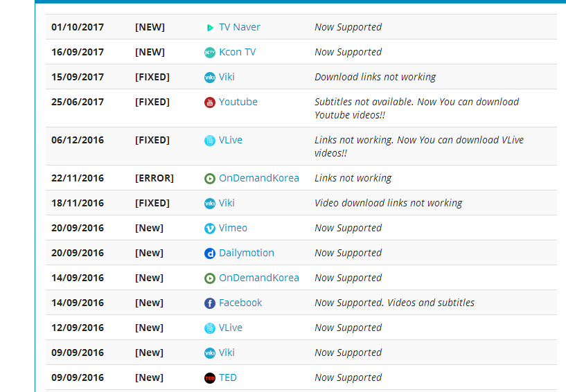Click the red Youtube icon

[210, 102]
